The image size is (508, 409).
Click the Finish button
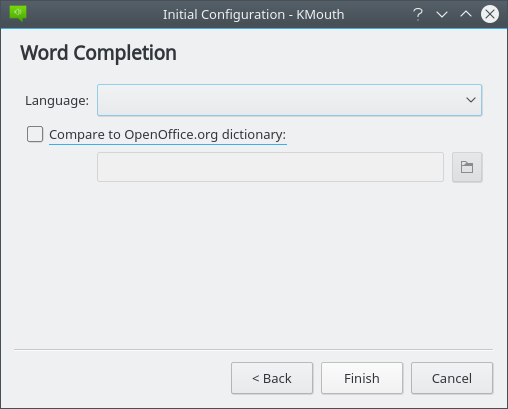[362, 378]
